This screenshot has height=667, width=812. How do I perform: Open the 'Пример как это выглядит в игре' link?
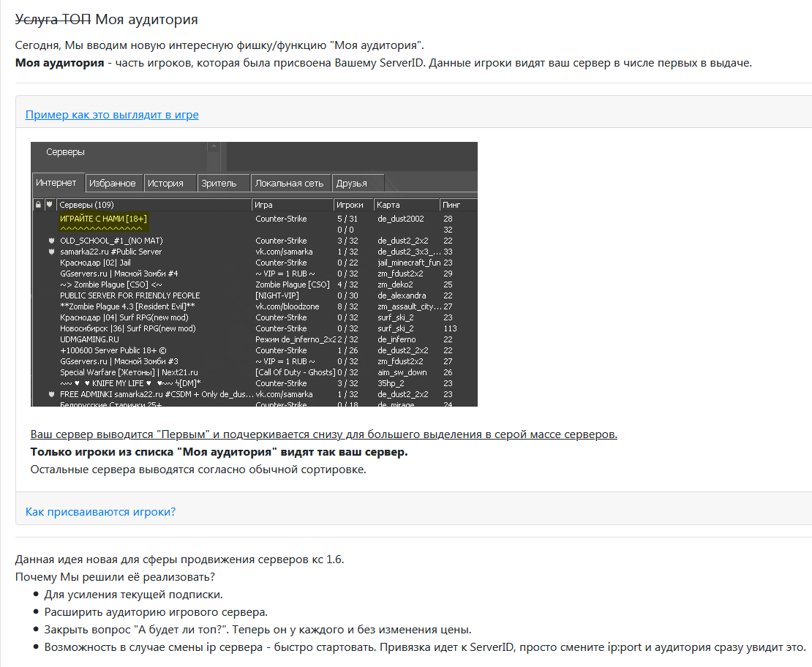[112, 114]
